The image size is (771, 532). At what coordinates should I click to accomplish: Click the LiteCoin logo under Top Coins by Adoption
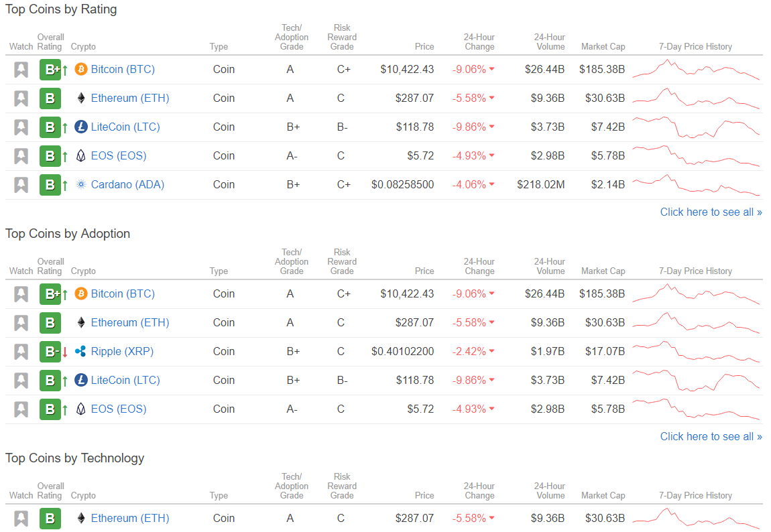click(81, 381)
